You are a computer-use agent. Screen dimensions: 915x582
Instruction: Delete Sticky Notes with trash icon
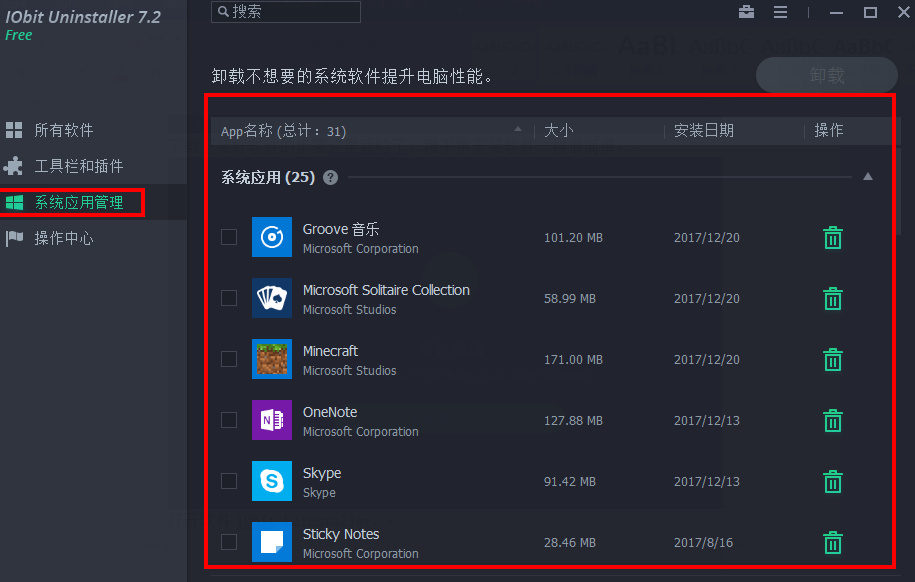pyautogui.click(x=833, y=542)
